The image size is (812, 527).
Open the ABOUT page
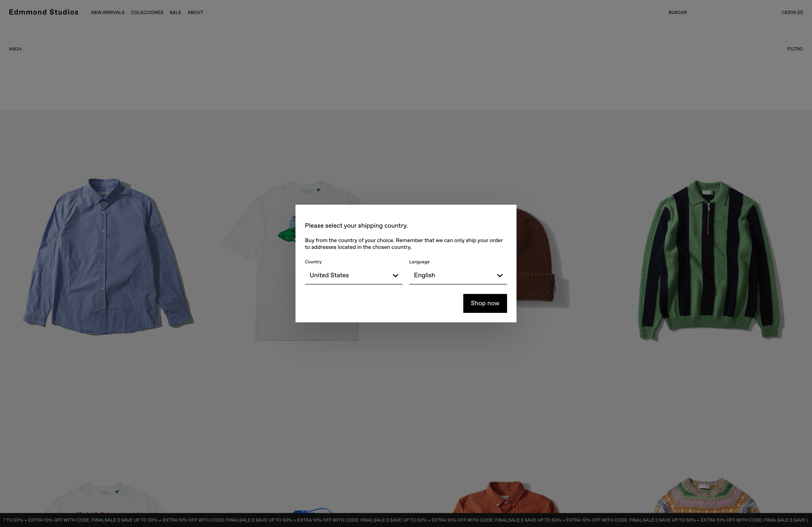pos(195,13)
